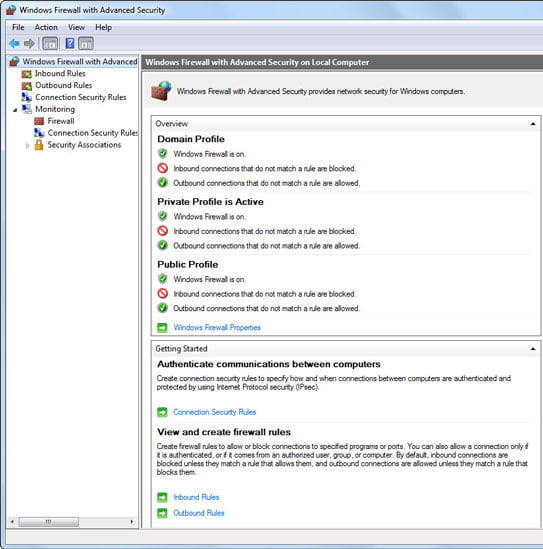Select the Firewall node under Monitoring
Screen dimensions: 543x549
[61, 121]
